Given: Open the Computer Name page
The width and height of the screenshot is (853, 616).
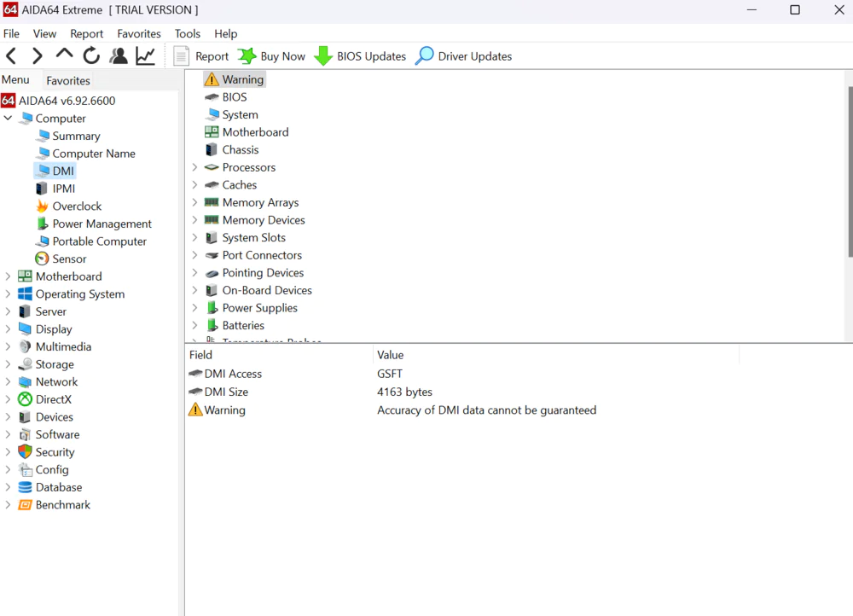Looking at the screenshot, I should 94,154.
